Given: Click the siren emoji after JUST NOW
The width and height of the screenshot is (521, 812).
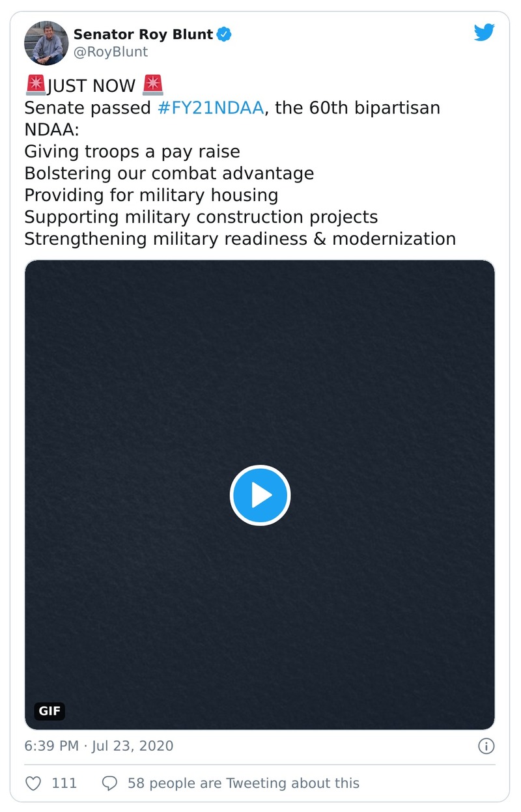Looking at the screenshot, I should point(152,85).
